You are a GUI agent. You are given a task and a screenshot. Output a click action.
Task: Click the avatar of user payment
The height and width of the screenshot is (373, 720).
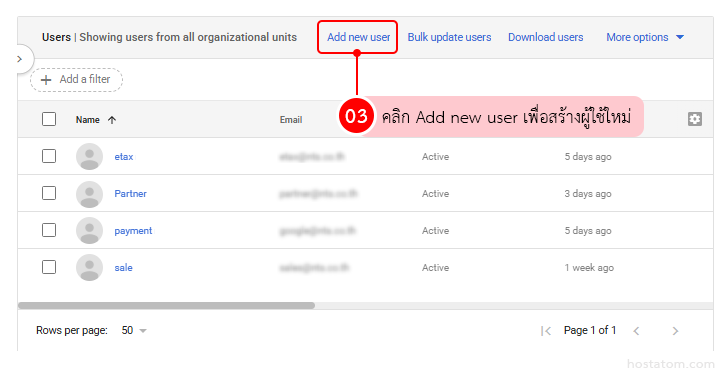pyautogui.click(x=89, y=231)
